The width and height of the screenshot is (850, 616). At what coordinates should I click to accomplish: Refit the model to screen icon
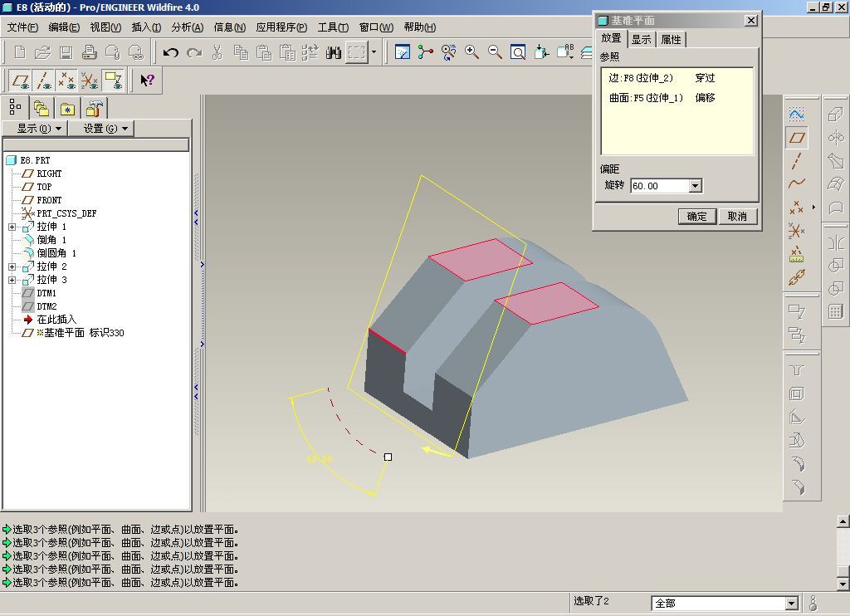[x=518, y=52]
